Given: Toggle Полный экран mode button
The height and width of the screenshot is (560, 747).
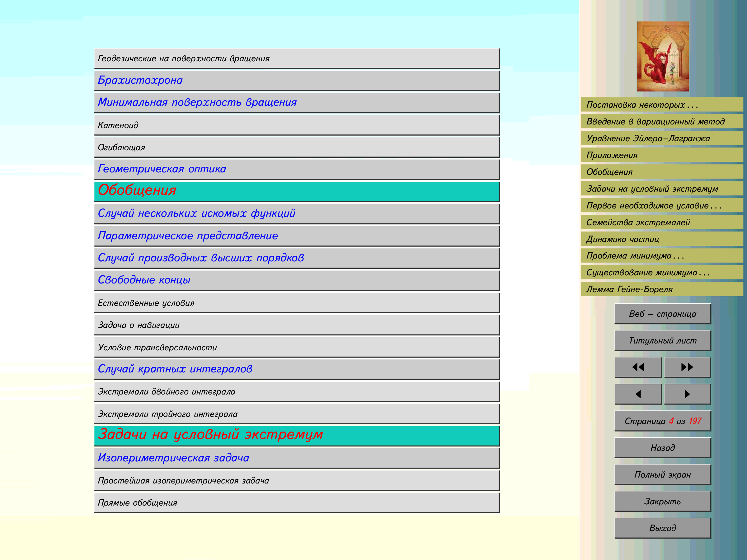Looking at the screenshot, I should (x=663, y=474).
